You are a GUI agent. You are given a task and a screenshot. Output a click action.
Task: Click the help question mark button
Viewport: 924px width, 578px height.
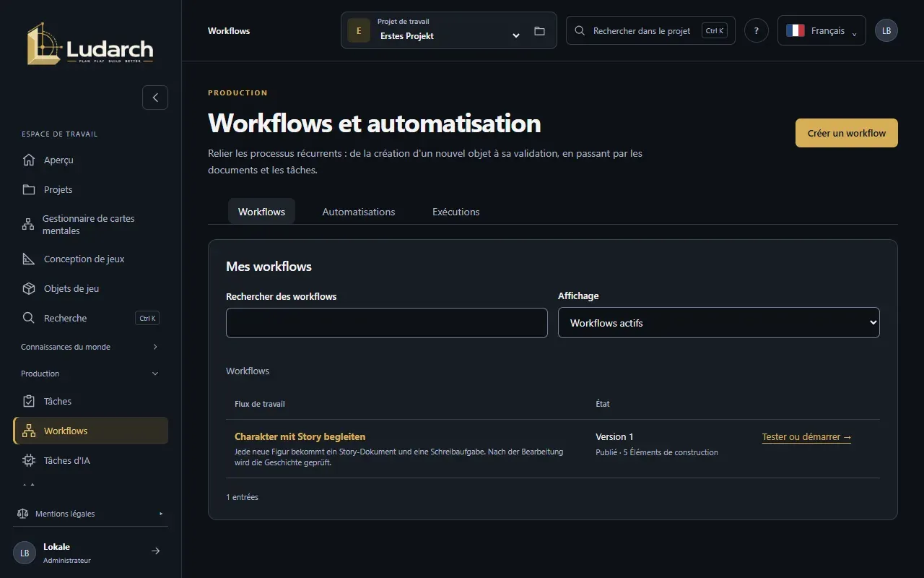point(757,30)
